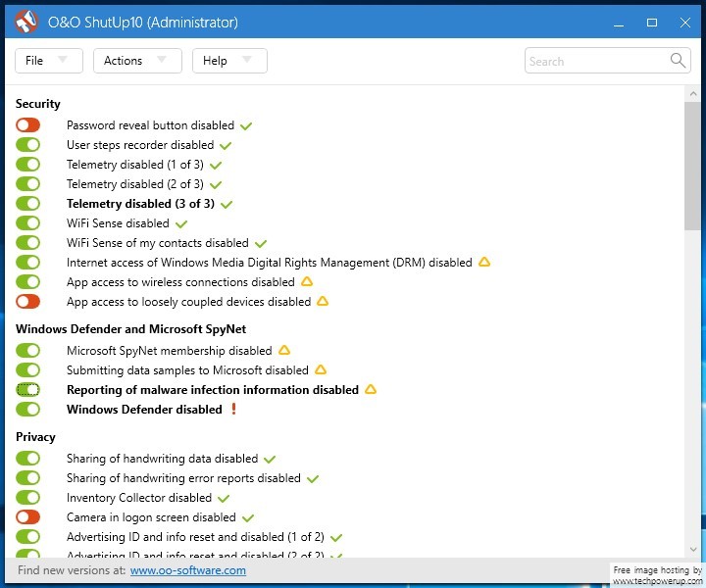Toggle Password reveal button disabled switch
The height and width of the screenshot is (588, 706).
[27, 125]
